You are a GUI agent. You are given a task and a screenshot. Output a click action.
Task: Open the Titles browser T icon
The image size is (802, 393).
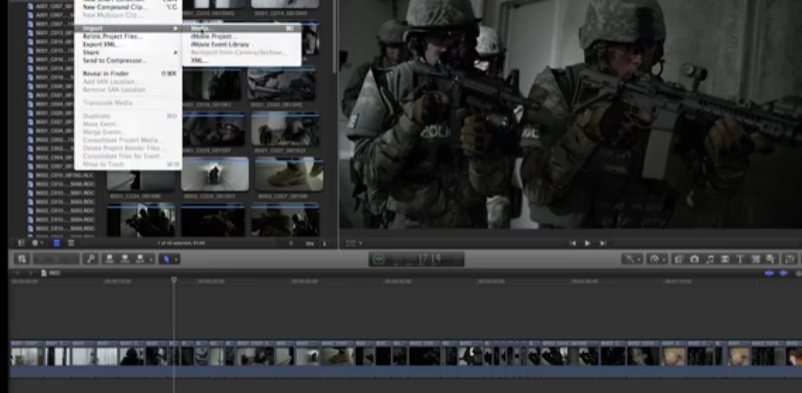[x=740, y=259]
